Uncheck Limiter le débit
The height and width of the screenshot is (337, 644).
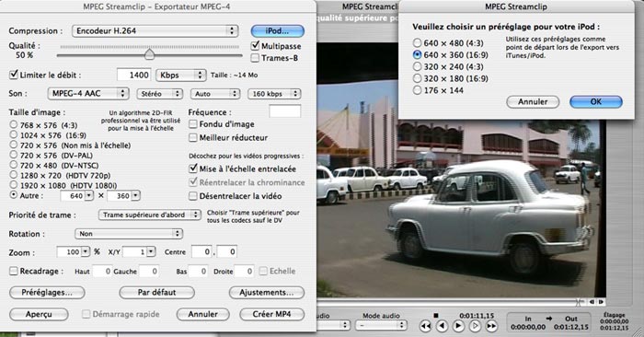tap(14, 75)
